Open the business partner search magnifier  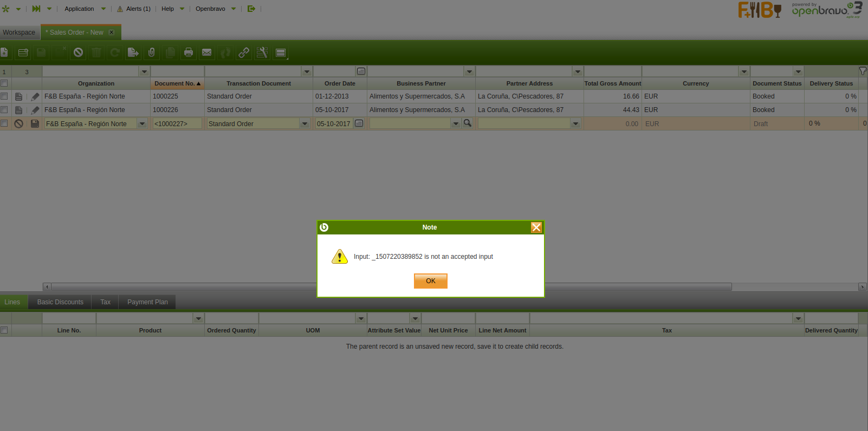coord(468,123)
